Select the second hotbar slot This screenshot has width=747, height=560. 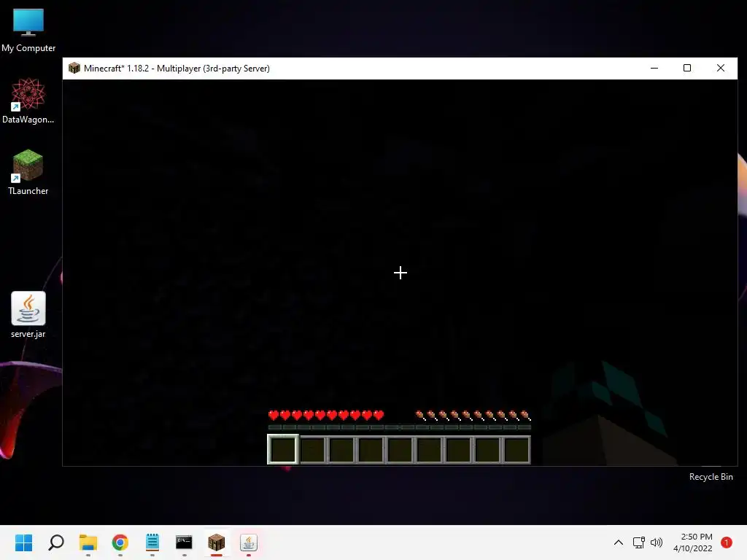pyautogui.click(x=312, y=449)
